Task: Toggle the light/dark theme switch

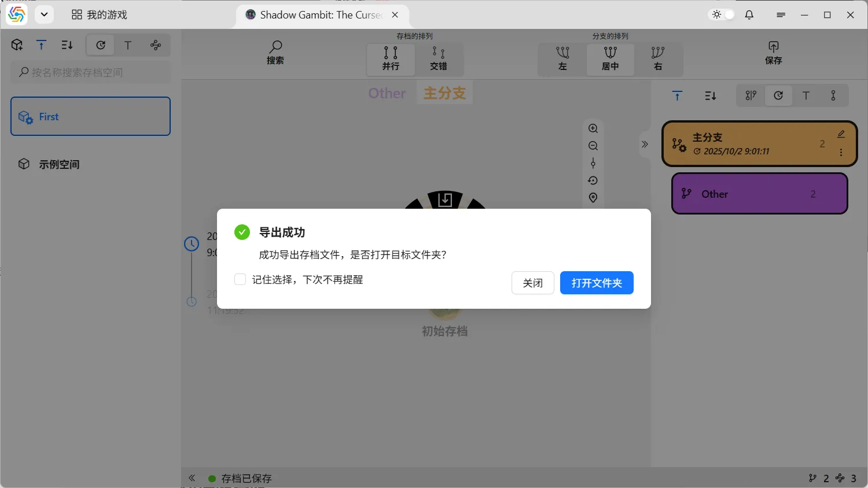Action: pos(723,15)
